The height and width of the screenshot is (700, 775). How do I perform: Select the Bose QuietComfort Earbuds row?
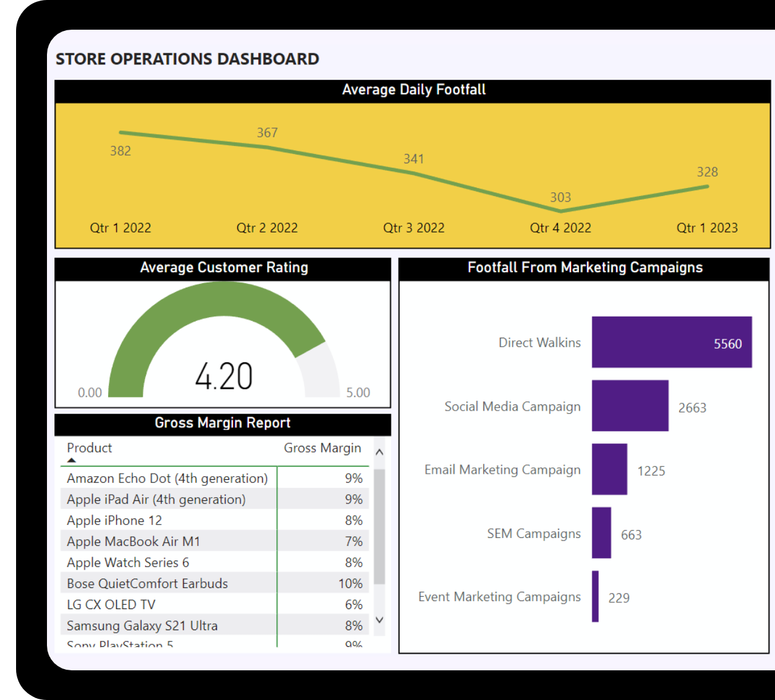215,583
